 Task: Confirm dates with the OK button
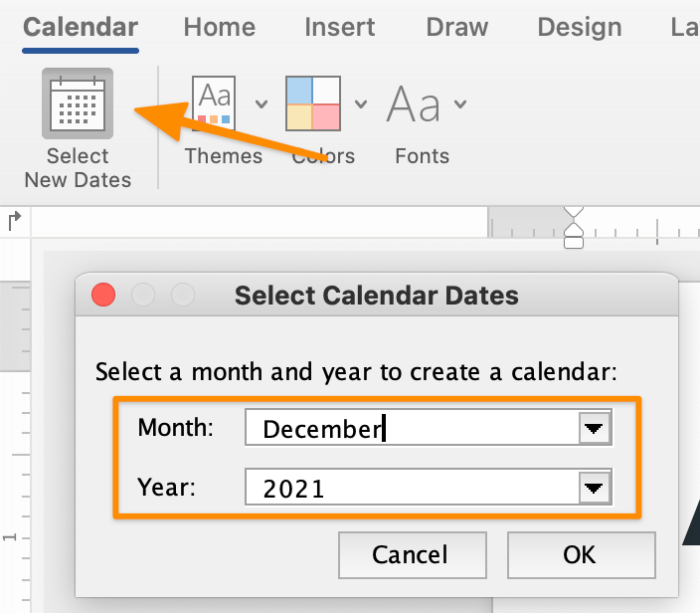[x=580, y=555]
